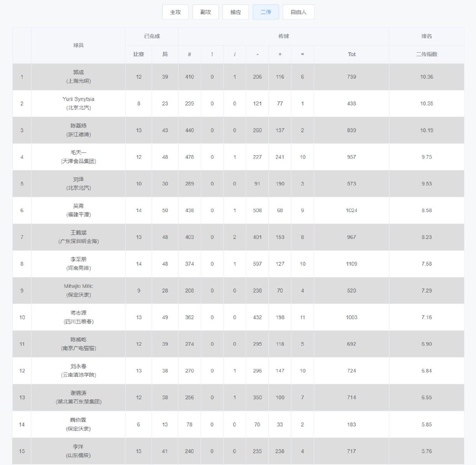
Task: Click the 10.36 index value for 郭成
Action: point(426,77)
